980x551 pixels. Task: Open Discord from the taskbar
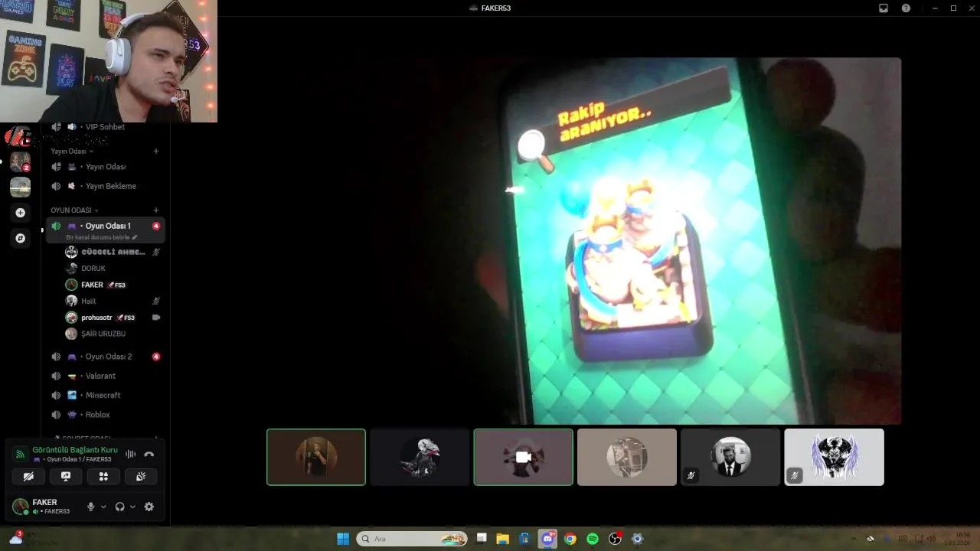click(547, 539)
